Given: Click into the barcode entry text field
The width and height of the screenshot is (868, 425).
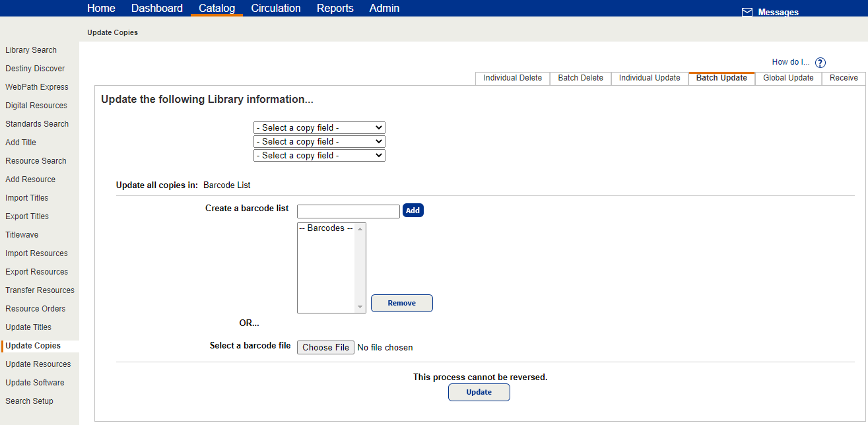Looking at the screenshot, I should 349,211.
